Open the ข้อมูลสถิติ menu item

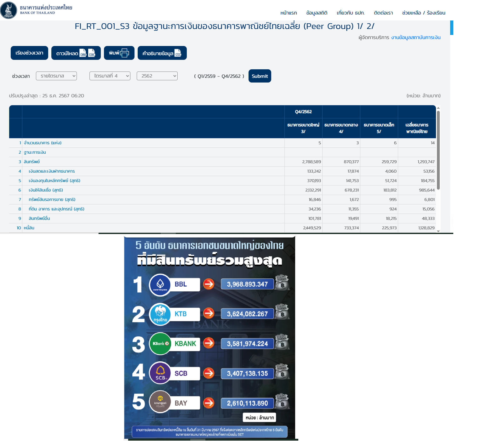coord(317,13)
